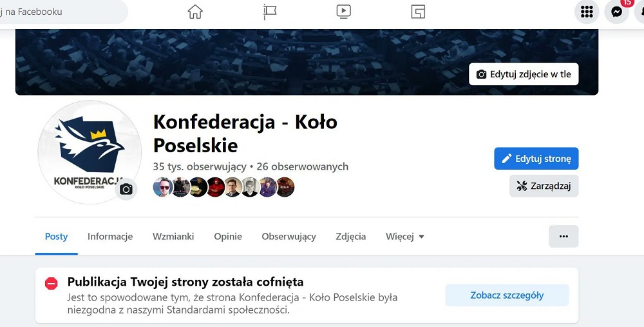Open Messenger chat icon
This screenshot has width=644, height=327.
click(x=616, y=12)
